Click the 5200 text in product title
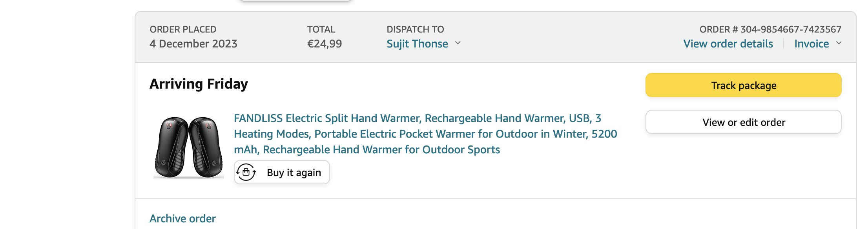 (604, 134)
